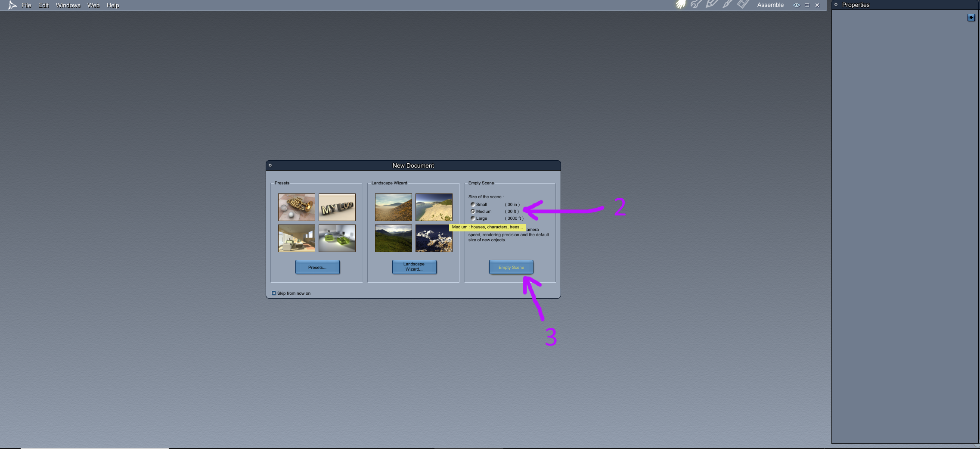Open the Texture room paintbrush icon

[x=728, y=4]
